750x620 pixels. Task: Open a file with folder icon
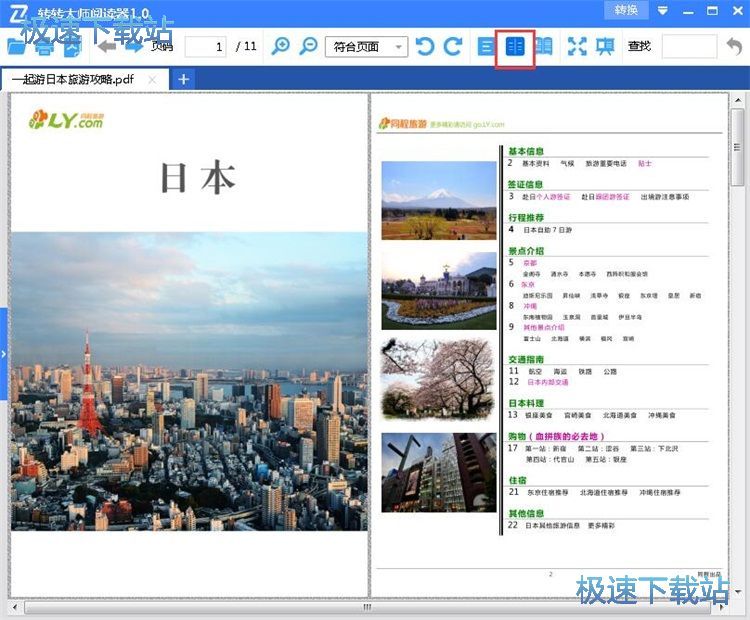pos(18,46)
